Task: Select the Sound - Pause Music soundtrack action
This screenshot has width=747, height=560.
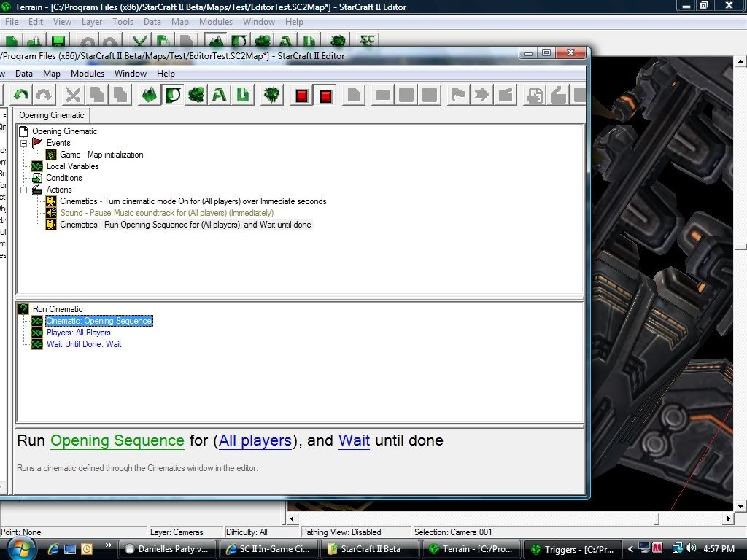Action: click(x=167, y=213)
